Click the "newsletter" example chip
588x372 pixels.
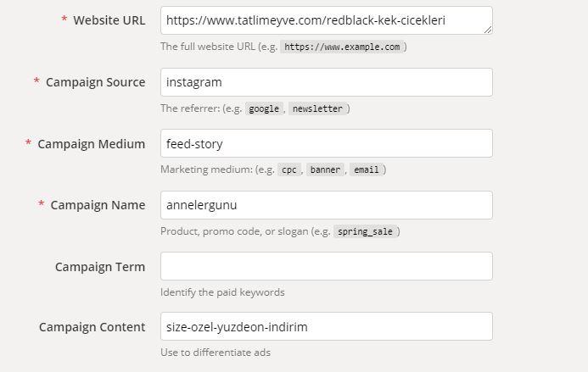(x=317, y=108)
